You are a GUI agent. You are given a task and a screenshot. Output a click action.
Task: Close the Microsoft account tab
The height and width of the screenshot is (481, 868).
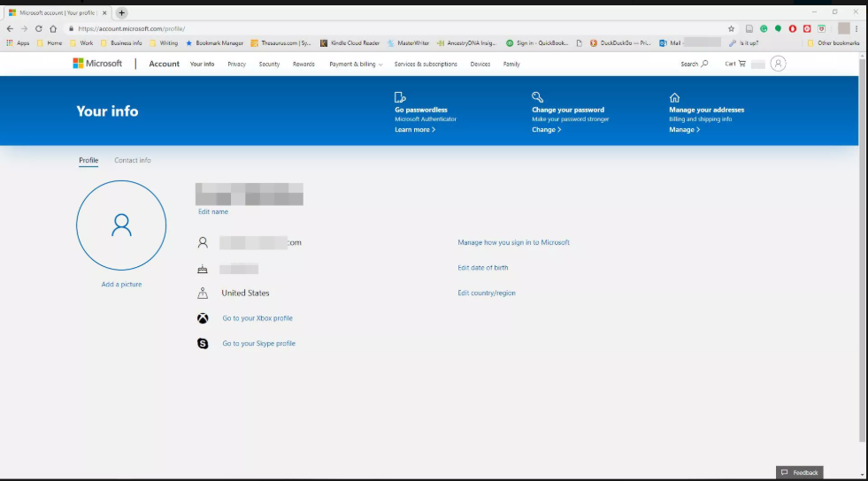[104, 12]
